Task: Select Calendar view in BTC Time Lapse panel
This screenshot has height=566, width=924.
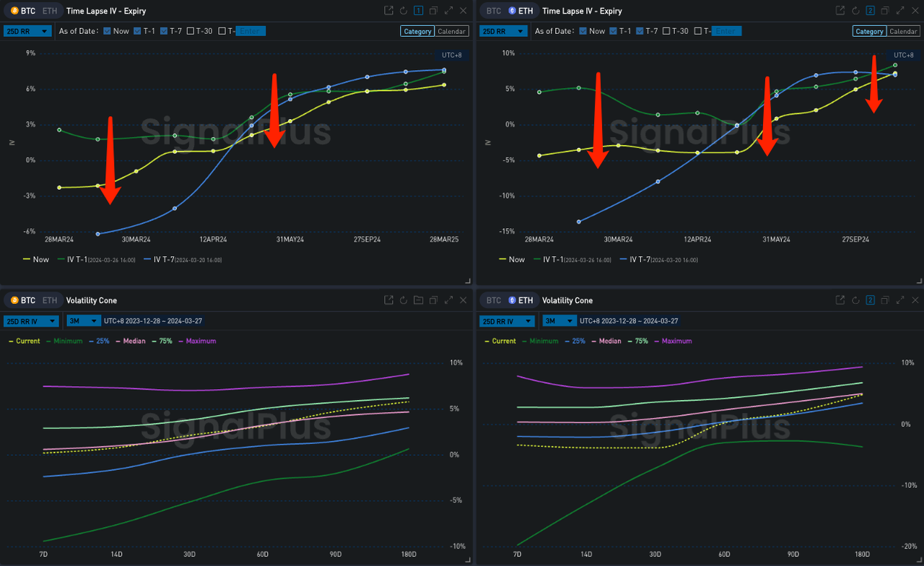Action: (x=451, y=31)
